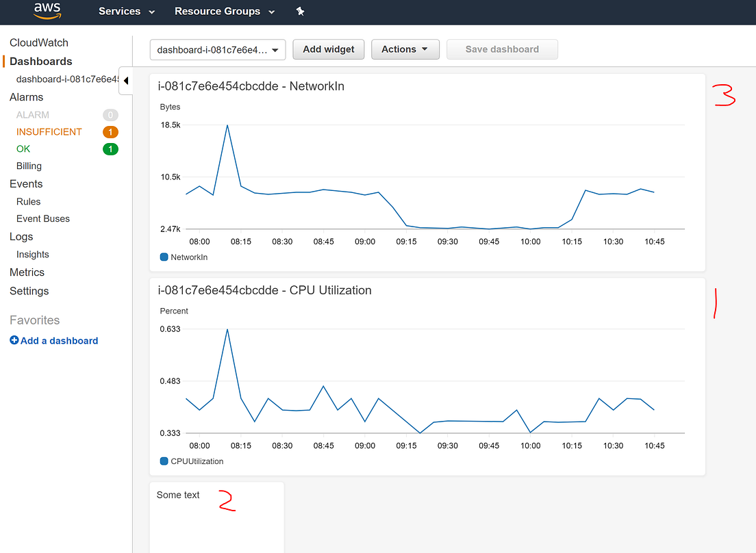Open Metrics from the sidebar
This screenshot has width=756, height=553.
coord(27,272)
